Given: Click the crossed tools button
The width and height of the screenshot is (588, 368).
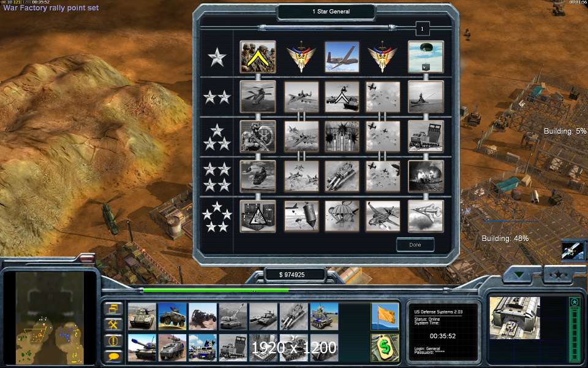Looking at the screenshot, I should (113, 324).
